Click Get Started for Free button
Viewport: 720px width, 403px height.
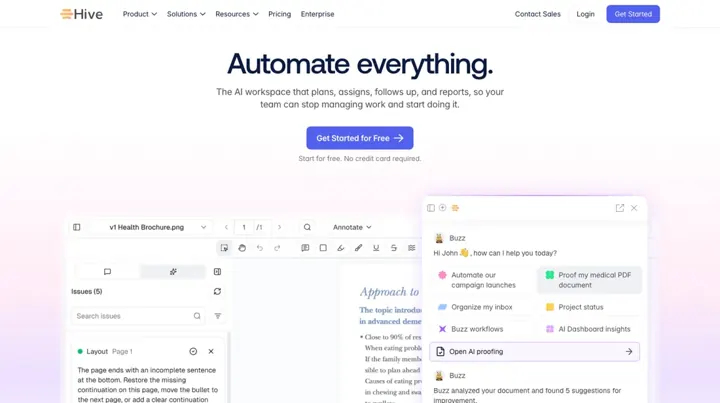(x=360, y=138)
